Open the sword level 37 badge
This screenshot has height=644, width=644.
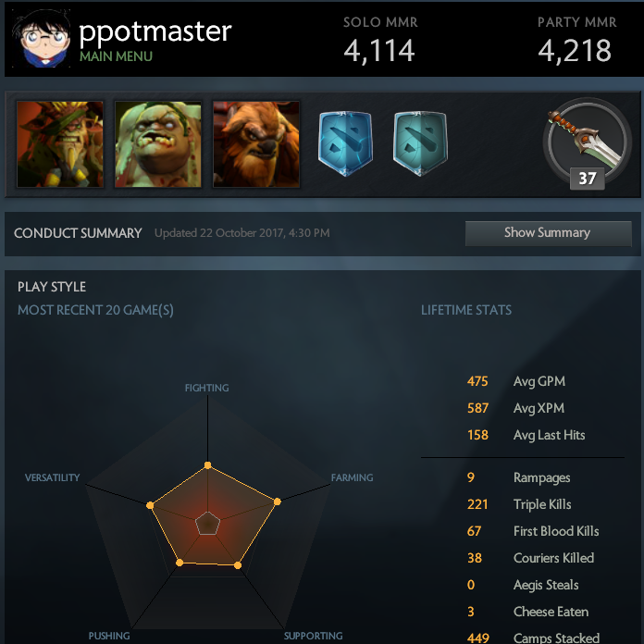pyautogui.click(x=587, y=143)
